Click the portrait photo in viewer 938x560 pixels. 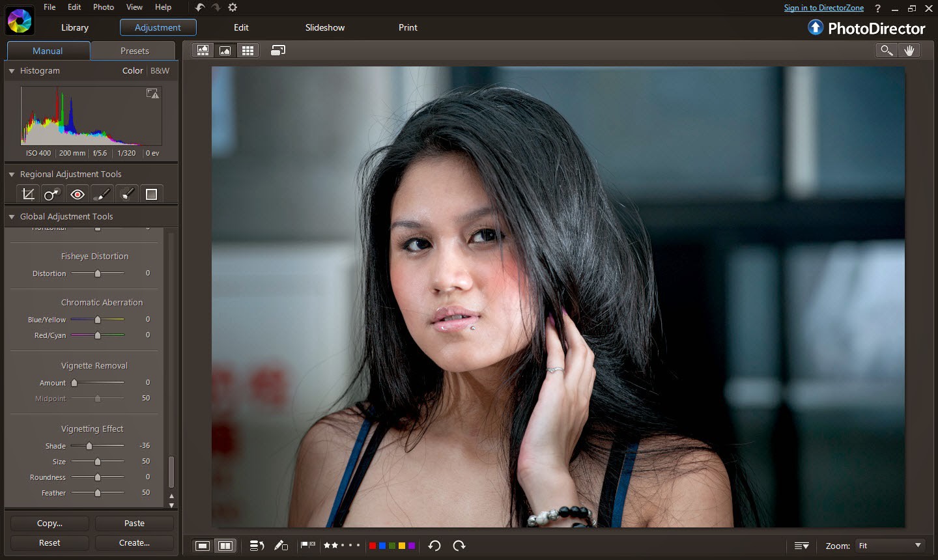(x=558, y=297)
